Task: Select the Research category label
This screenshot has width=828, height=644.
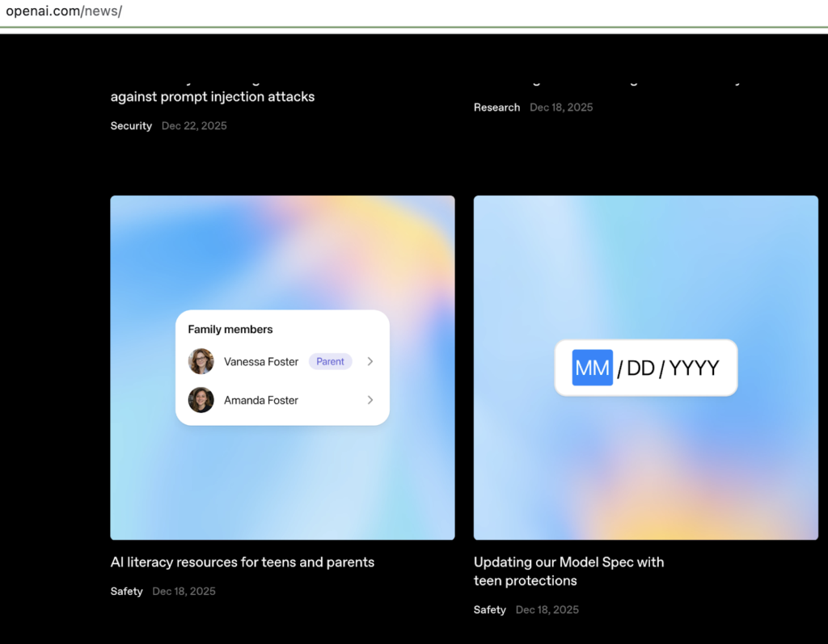Action: 496,107
